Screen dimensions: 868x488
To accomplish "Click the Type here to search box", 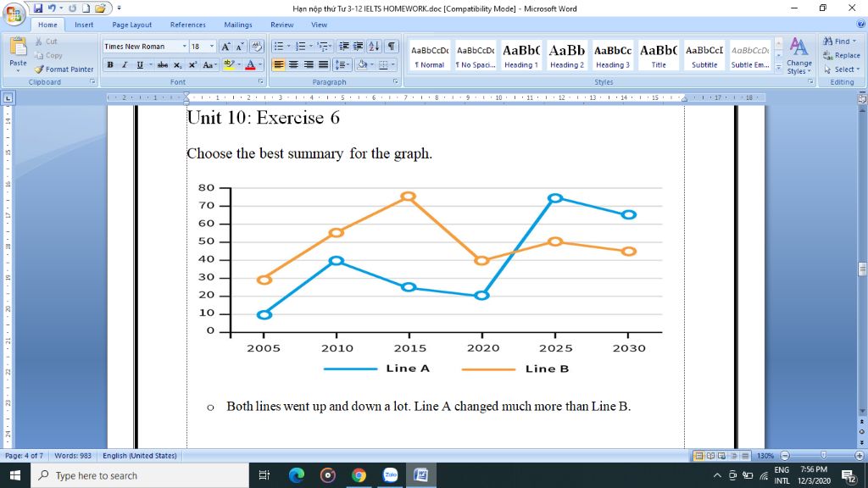I will coord(140,475).
